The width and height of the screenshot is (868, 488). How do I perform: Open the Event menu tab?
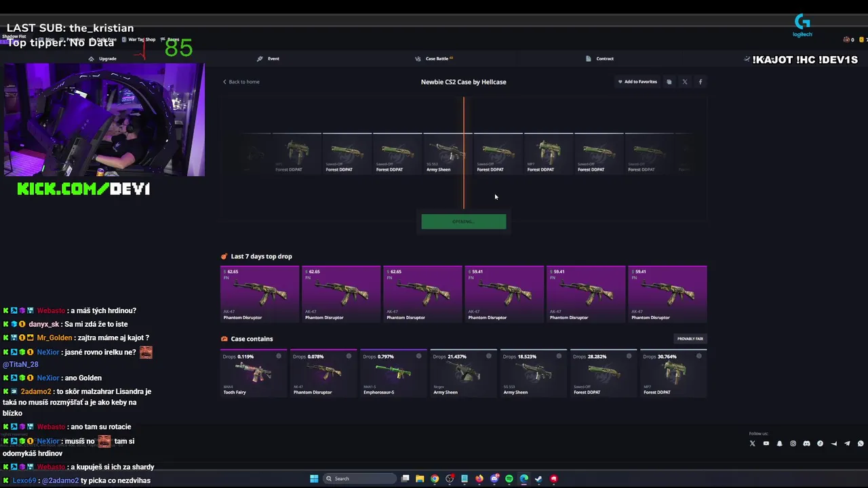click(x=268, y=59)
